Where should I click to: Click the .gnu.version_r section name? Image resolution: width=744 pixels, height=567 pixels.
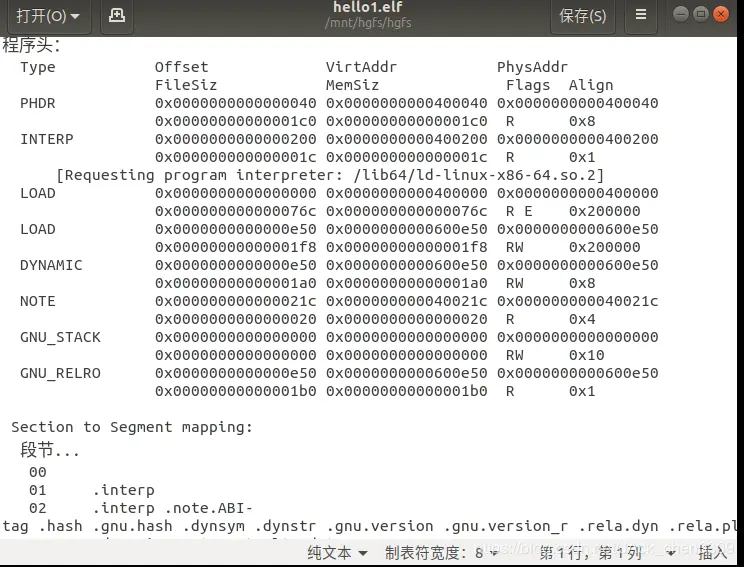pos(506,526)
